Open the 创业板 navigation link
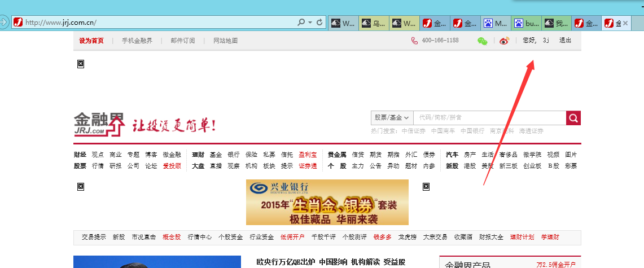 tap(532, 166)
